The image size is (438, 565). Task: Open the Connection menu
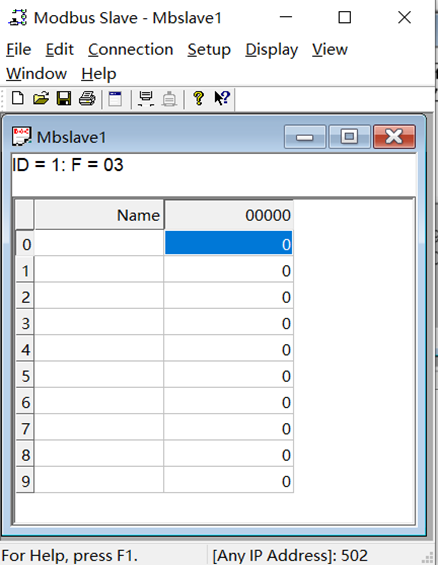coord(131,49)
